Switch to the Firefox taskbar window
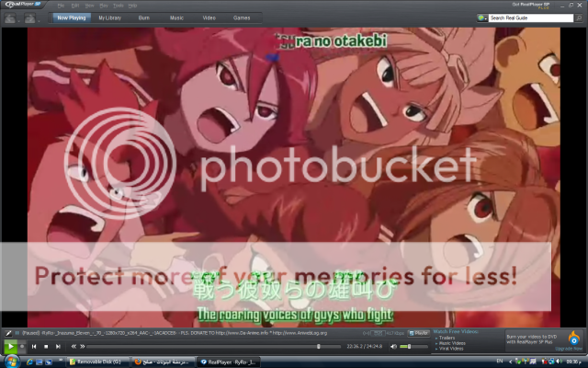 pyautogui.click(x=164, y=362)
